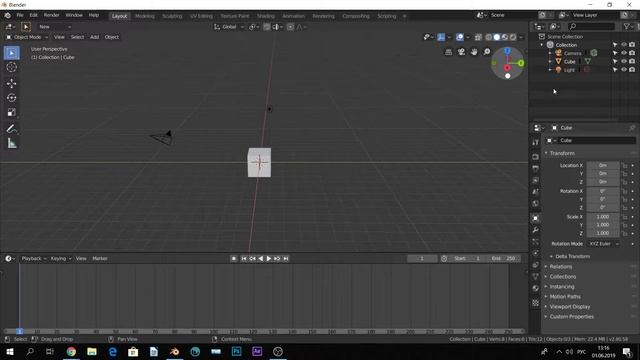This screenshot has width=640, height=360.
Task: Open After Effects from the taskbar
Action: coord(257,351)
